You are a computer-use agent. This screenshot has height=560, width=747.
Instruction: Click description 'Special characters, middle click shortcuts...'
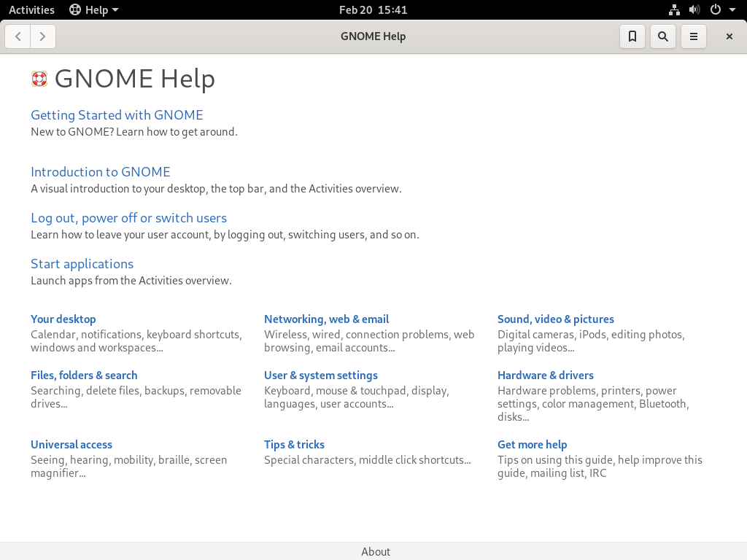coord(368,460)
